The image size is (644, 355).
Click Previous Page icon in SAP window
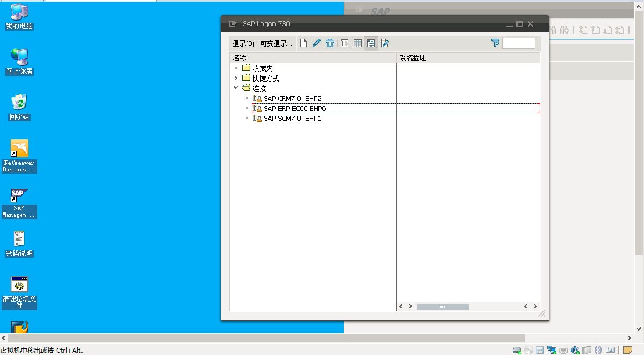tap(595, 30)
